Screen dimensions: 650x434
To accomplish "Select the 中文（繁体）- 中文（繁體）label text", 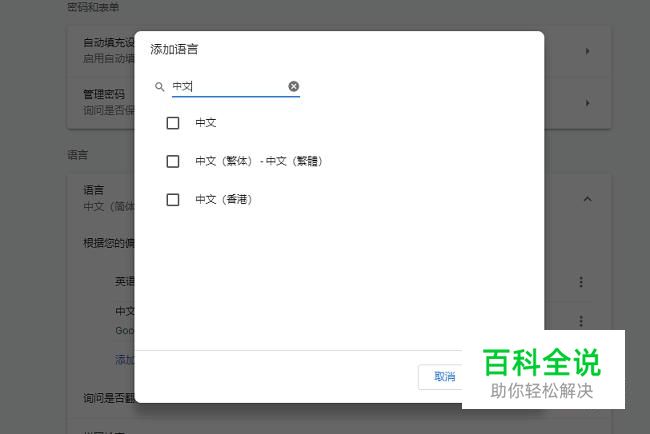I will pyautogui.click(x=259, y=161).
